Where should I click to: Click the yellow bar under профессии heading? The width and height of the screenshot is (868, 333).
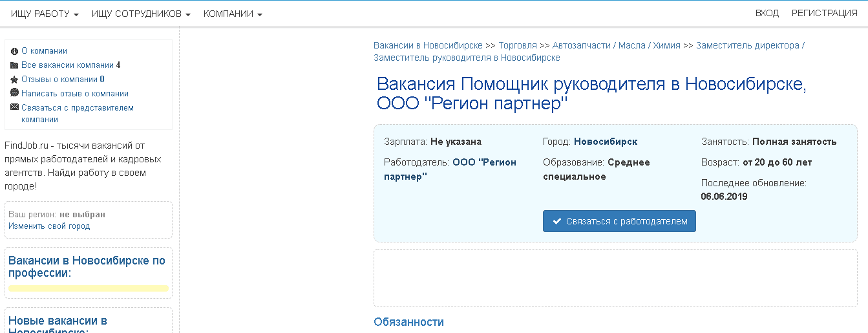(x=89, y=288)
